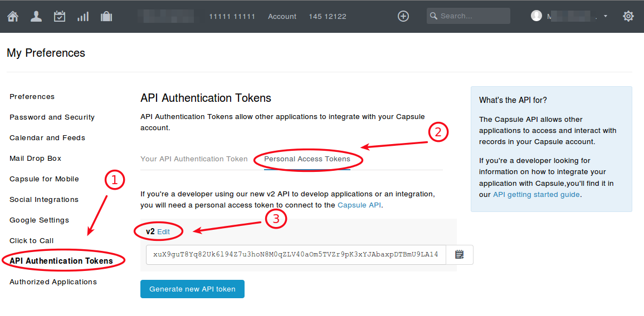Open Password and Security preferences

click(52, 117)
